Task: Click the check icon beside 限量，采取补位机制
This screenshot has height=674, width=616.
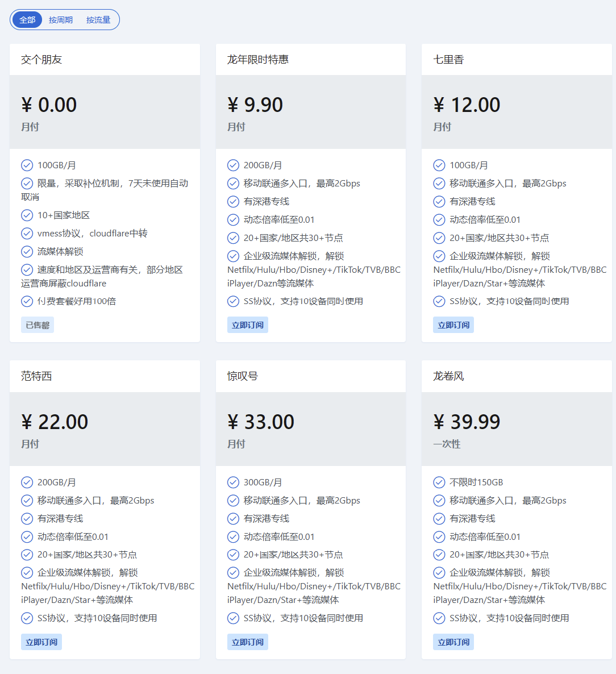Action: pos(27,184)
